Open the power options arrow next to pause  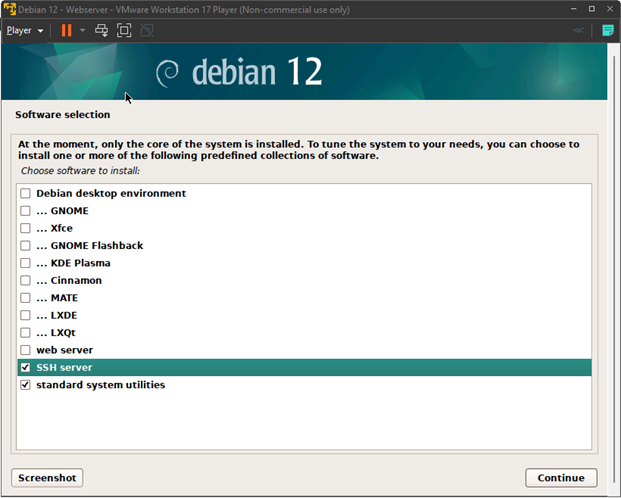(x=82, y=30)
